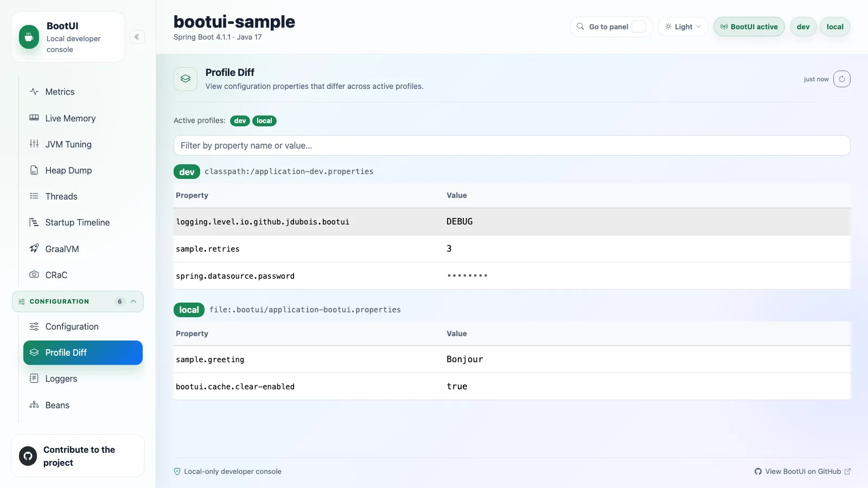The width and height of the screenshot is (868, 488).
Task: Click the Configuration section sliders icon
Action: coord(22,301)
